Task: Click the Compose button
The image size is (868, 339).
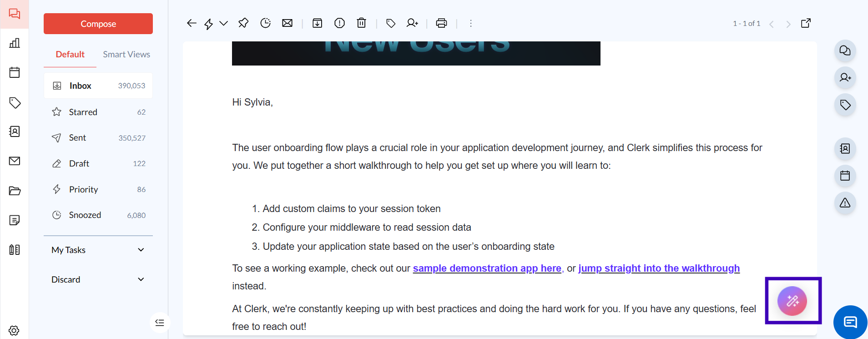Action: coord(98,24)
